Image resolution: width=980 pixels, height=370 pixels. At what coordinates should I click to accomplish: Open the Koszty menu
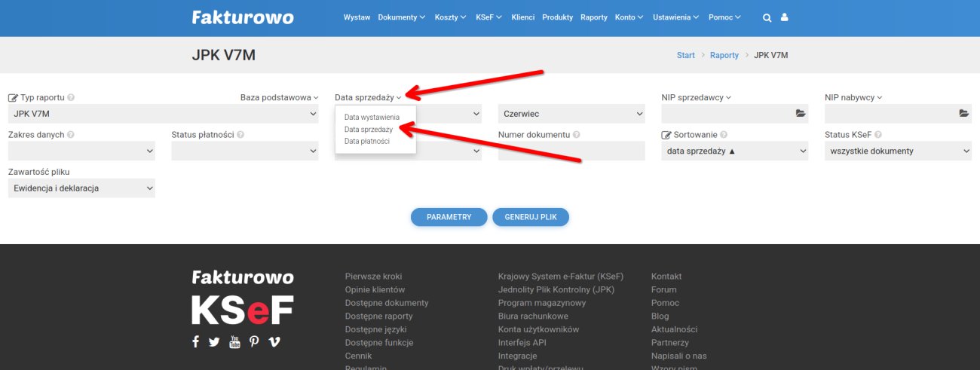click(452, 17)
